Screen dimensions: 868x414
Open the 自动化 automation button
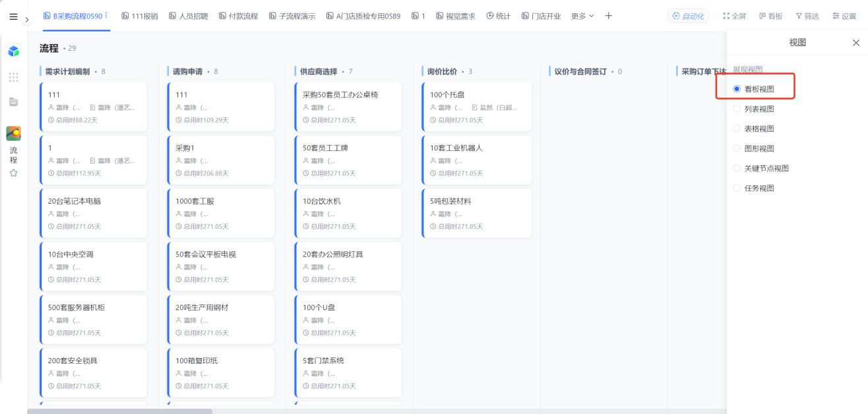[689, 16]
